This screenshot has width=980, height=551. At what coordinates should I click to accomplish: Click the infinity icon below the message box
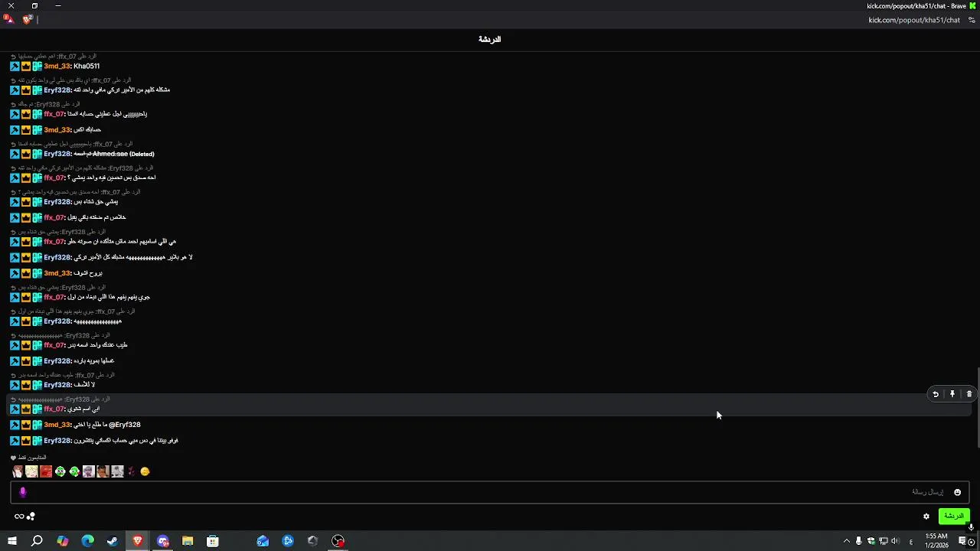point(19,517)
